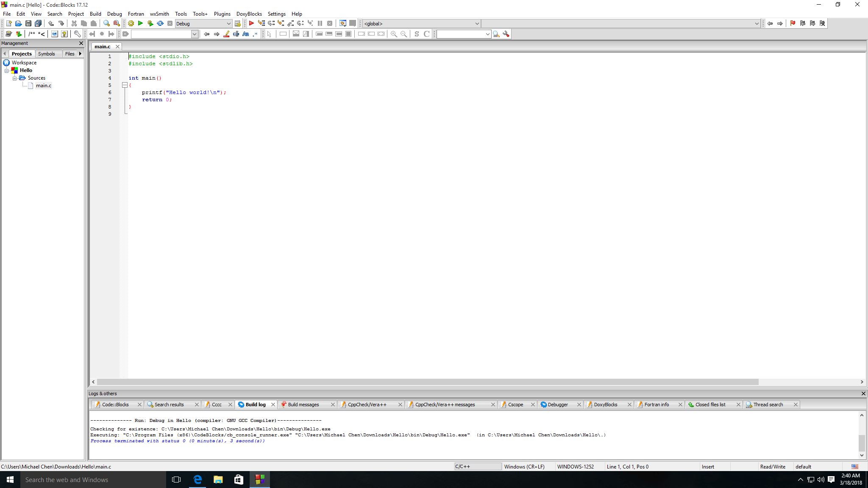Click the Rebuild icon
Viewport: 868px width, 488px height.
(160, 24)
